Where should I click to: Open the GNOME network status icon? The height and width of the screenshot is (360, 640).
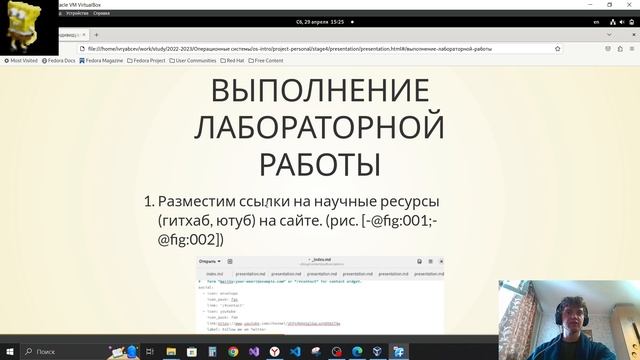pos(613,22)
